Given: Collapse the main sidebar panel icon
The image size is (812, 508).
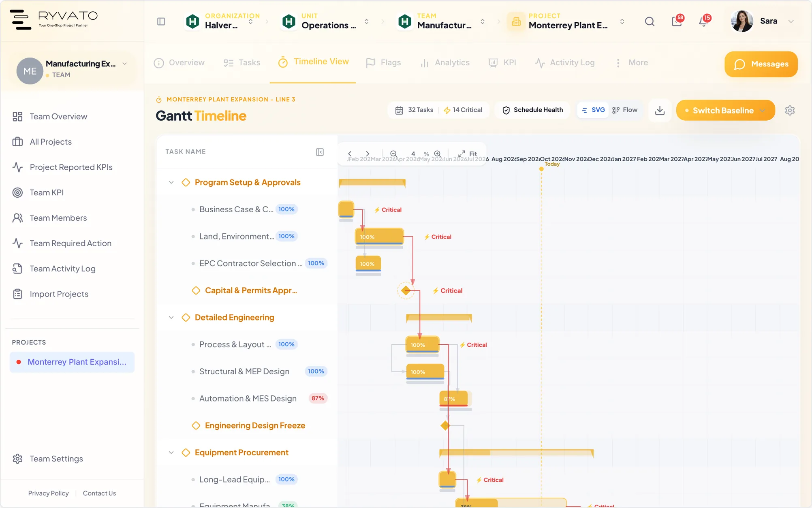Looking at the screenshot, I should click(x=161, y=21).
